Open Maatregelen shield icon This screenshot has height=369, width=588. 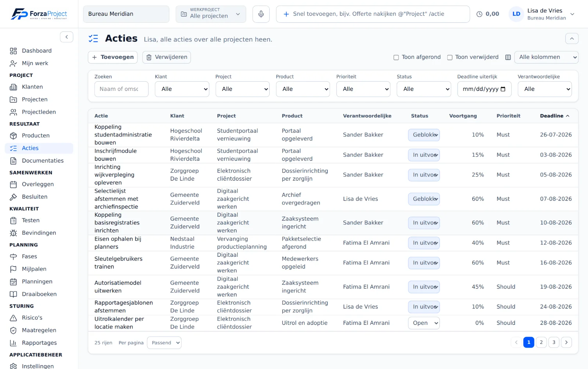coord(13,330)
